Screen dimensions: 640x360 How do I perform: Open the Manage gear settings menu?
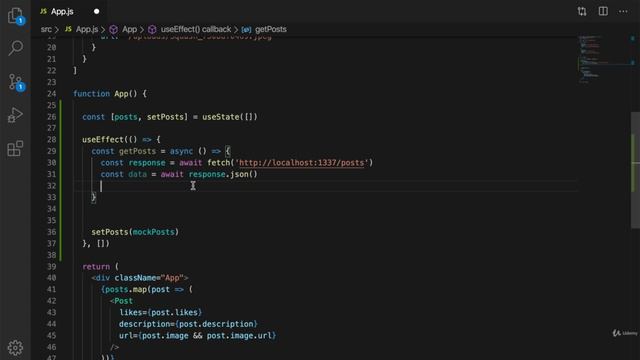(16, 347)
